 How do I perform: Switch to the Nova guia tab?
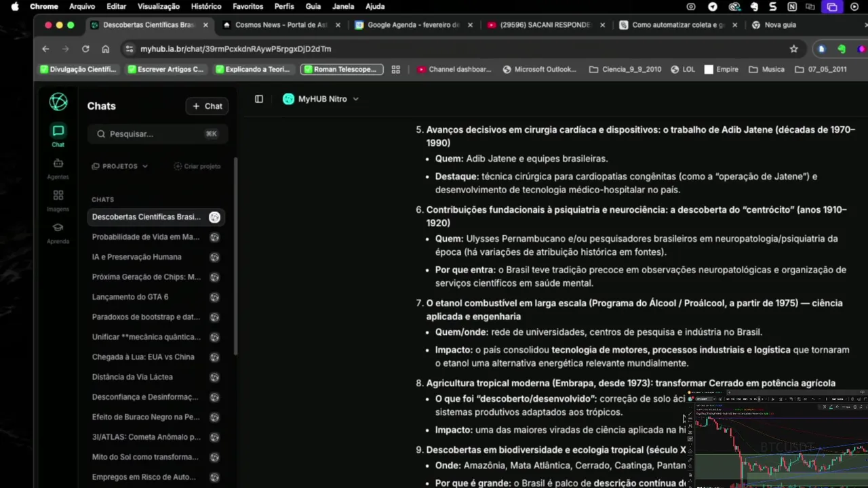coord(780,25)
